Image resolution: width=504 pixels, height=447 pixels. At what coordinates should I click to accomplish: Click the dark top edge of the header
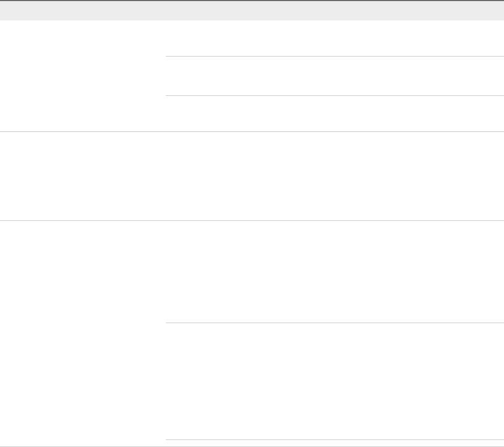click(x=252, y=1)
